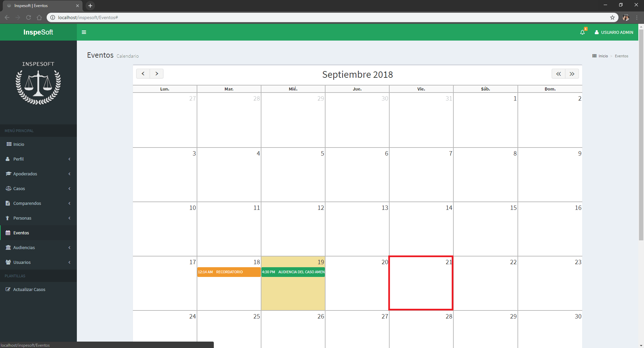644x348 pixels.
Task: Open the browser profile avatar
Action: click(626, 17)
